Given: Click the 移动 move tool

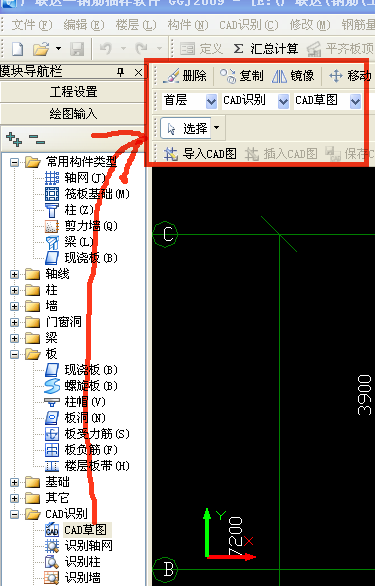Looking at the screenshot, I should pyautogui.click(x=350, y=76).
